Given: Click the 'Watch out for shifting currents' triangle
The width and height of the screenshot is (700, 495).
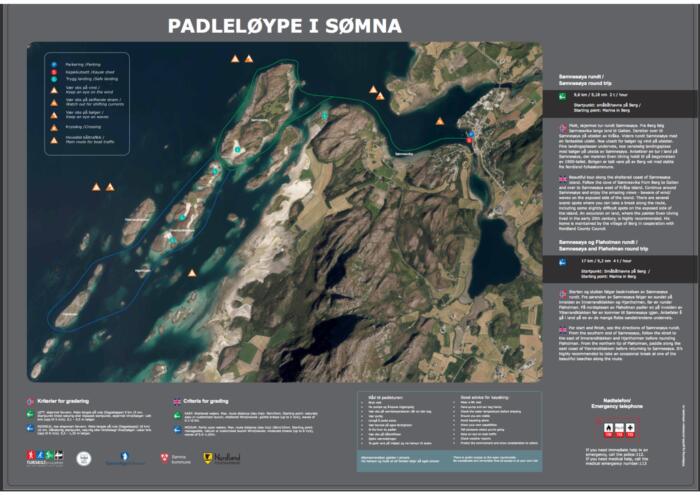Looking at the screenshot, I should point(54,103).
